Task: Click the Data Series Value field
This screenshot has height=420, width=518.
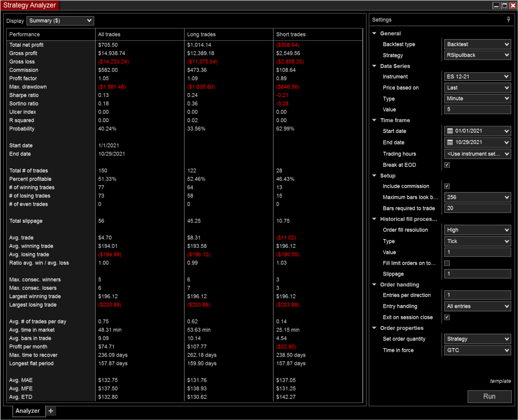Action: coord(478,110)
